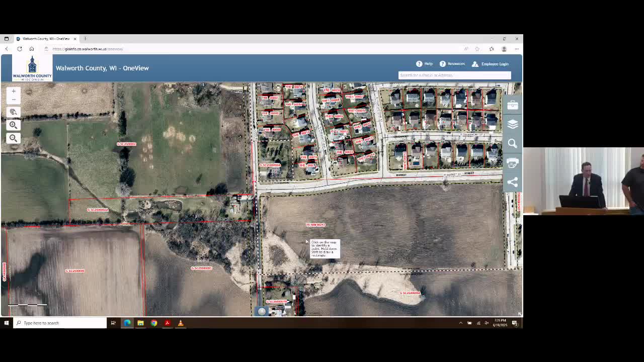644x362 pixels.
Task: Select the magnifier zoom-in rectangle tool
Action: [x=13, y=125]
